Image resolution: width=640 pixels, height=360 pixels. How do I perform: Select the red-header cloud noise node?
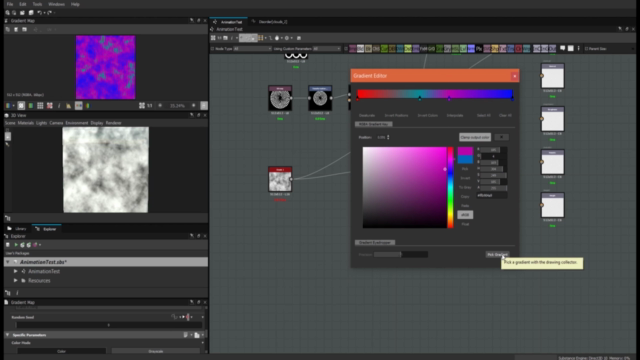click(280, 179)
